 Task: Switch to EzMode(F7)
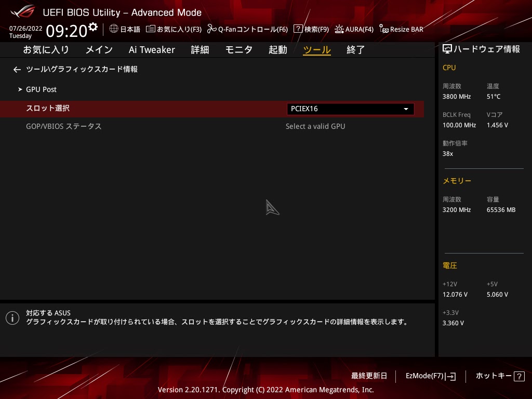tap(424, 376)
